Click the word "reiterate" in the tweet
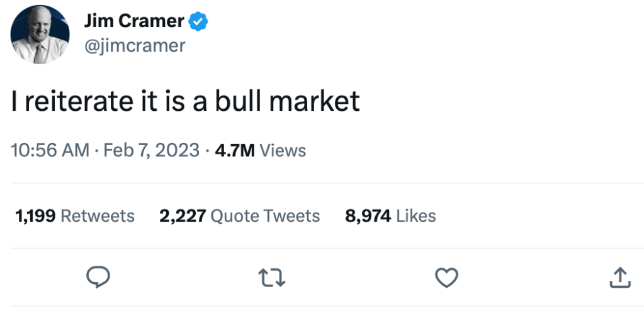The image size is (644, 313). 70,101
